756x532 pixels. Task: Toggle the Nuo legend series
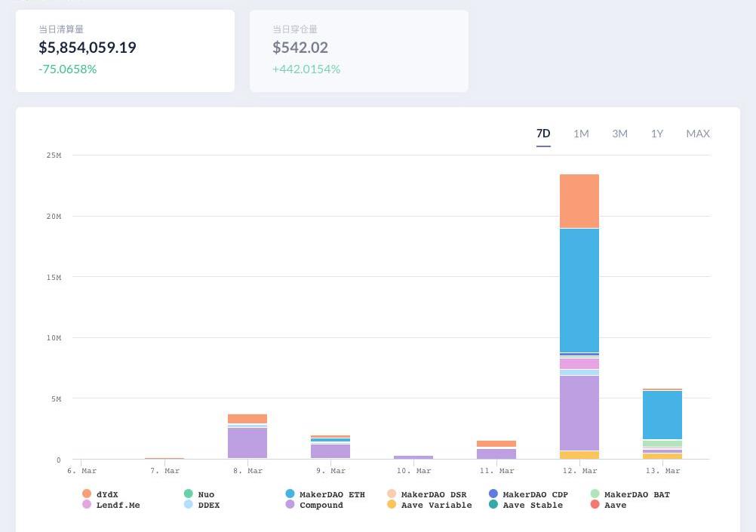pos(205,494)
